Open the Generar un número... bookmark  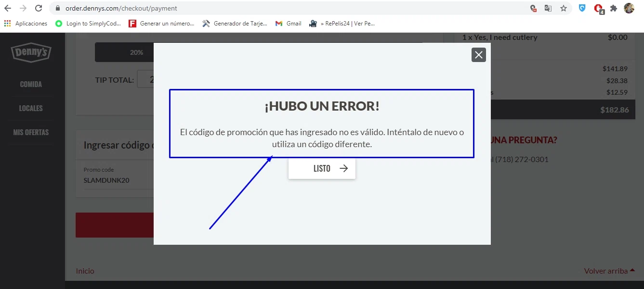(162, 23)
